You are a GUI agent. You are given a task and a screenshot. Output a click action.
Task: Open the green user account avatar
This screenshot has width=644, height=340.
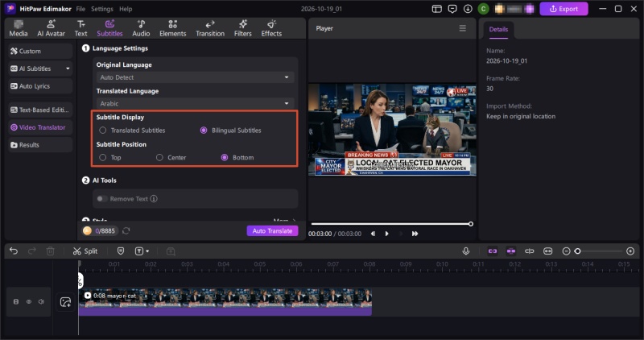tap(484, 9)
